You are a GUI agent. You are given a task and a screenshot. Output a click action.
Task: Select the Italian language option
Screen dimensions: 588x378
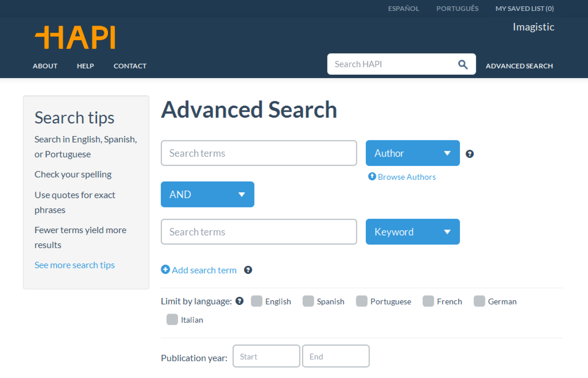tap(172, 319)
